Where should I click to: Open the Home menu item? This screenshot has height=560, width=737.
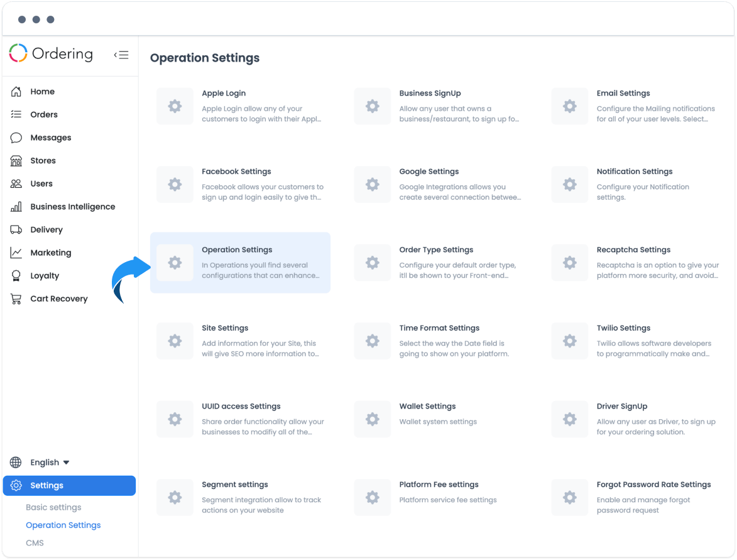(42, 91)
